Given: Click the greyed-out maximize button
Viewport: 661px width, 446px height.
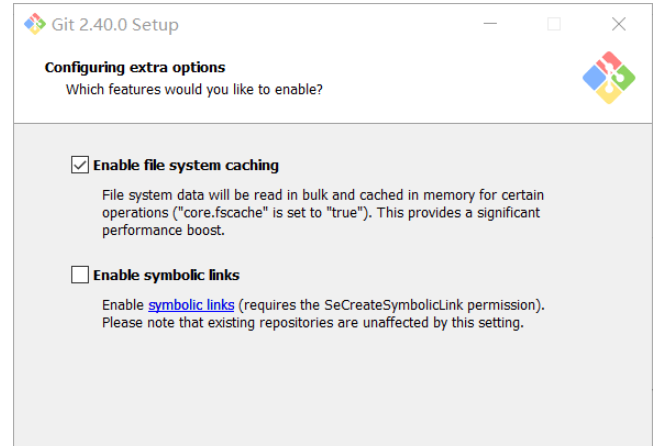Looking at the screenshot, I should (x=554, y=24).
